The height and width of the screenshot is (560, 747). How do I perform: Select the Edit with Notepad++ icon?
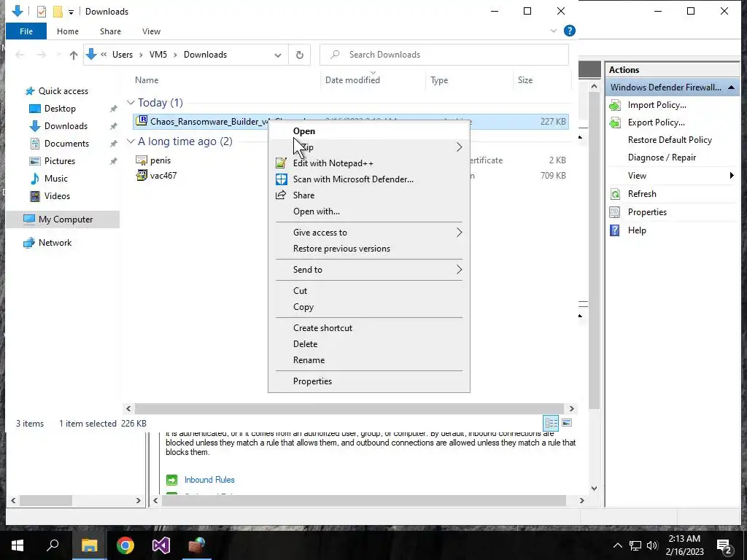281,163
